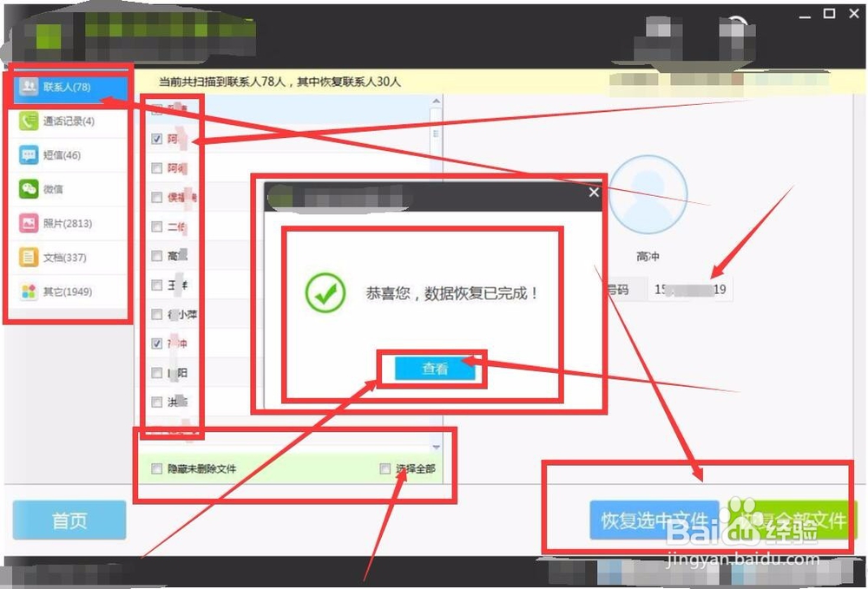Click the 通话记录 call log icon

click(x=29, y=121)
